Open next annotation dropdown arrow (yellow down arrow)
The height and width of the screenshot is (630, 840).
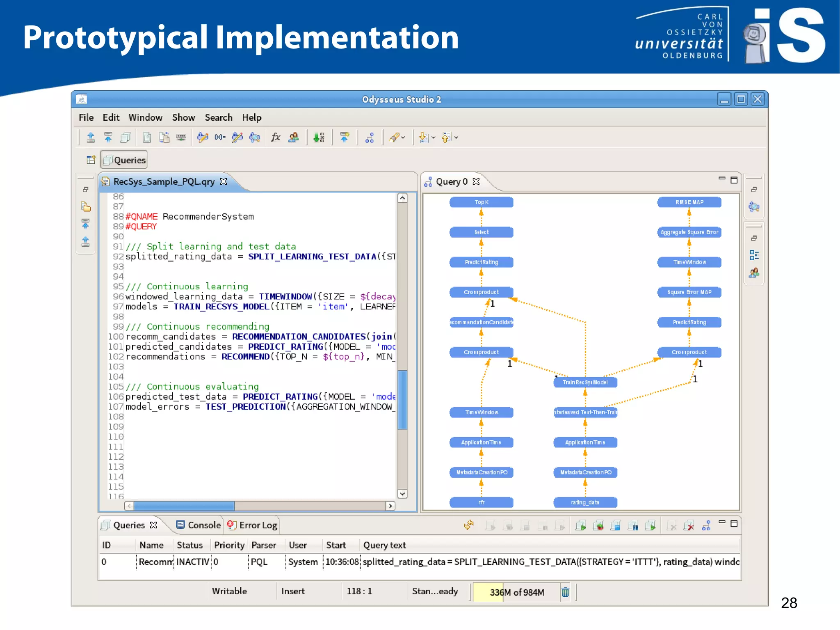click(x=434, y=137)
